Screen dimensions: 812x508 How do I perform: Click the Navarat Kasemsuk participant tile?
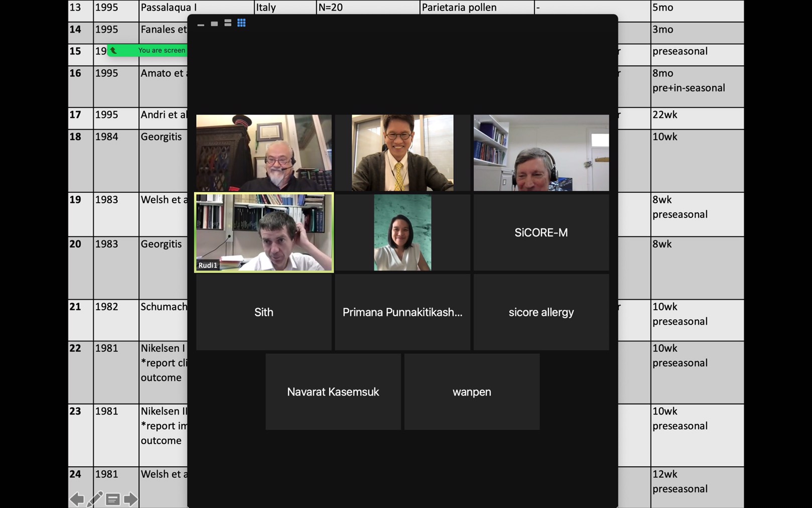333,392
